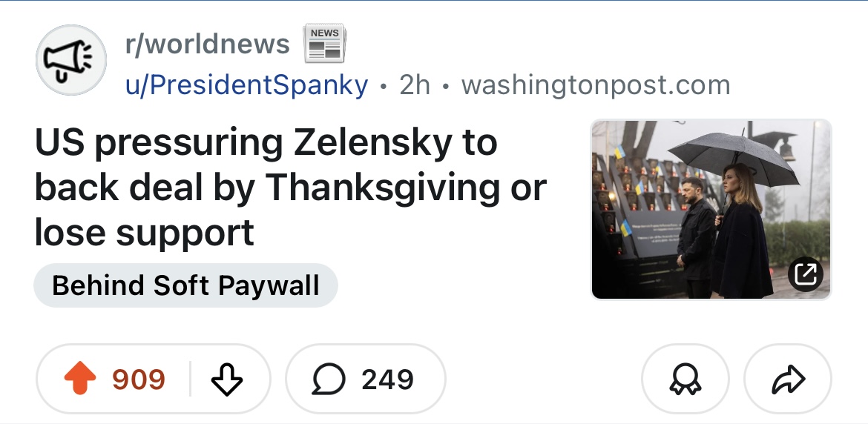Image resolution: width=868 pixels, height=424 pixels.
Task: Click the external link icon on thumbnail
Action: pos(805,275)
